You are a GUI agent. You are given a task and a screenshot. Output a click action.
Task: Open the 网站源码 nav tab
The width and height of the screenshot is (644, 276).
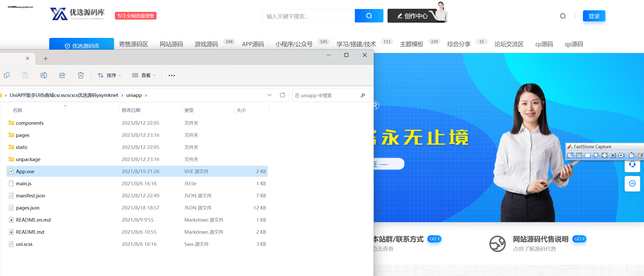pyautogui.click(x=171, y=44)
